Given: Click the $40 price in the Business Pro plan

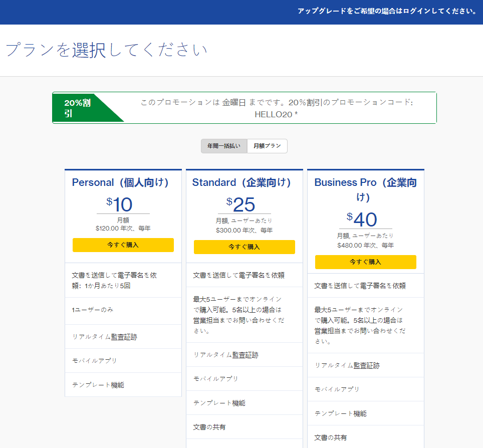Looking at the screenshot, I should [362, 219].
